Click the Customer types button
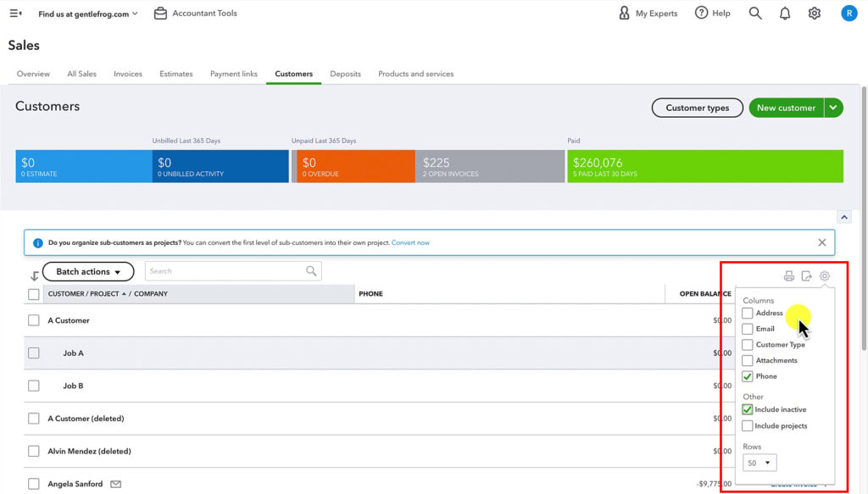The width and height of the screenshot is (868, 494). (697, 108)
